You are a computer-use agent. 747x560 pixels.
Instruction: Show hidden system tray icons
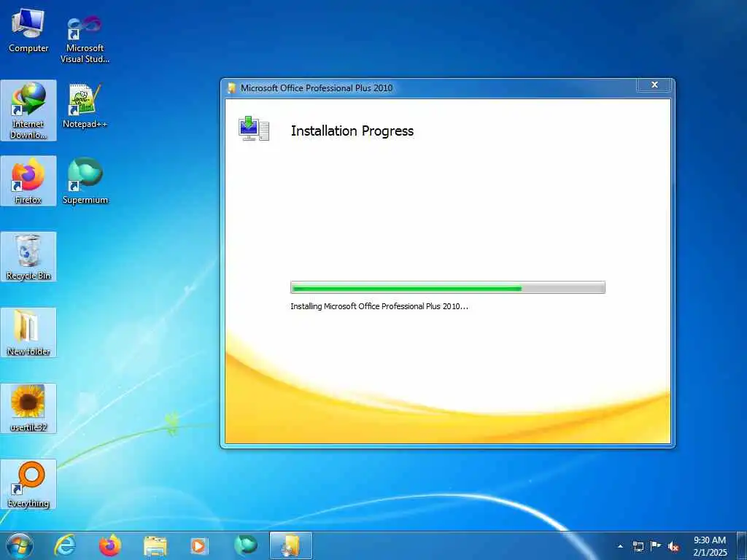pyautogui.click(x=620, y=546)
